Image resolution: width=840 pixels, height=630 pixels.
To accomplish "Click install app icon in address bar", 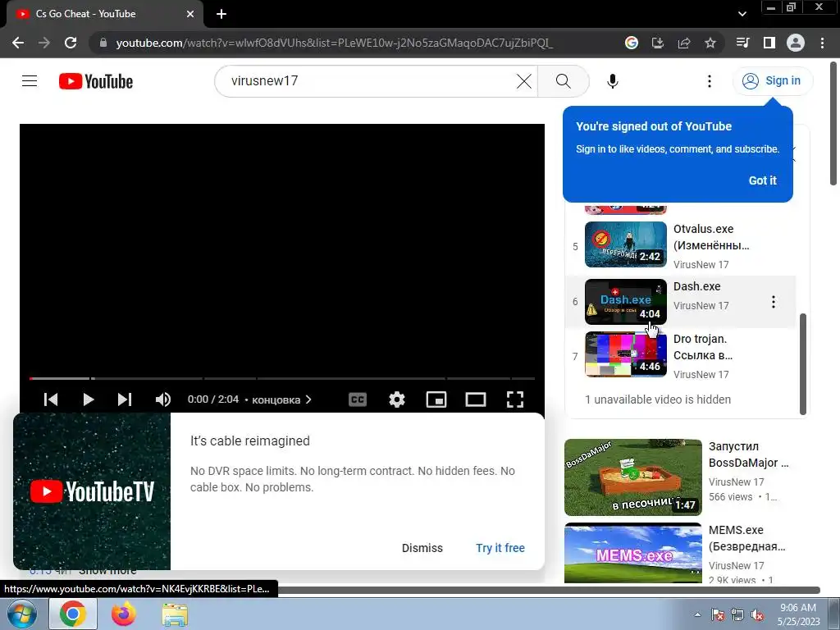I will (658, 43).
